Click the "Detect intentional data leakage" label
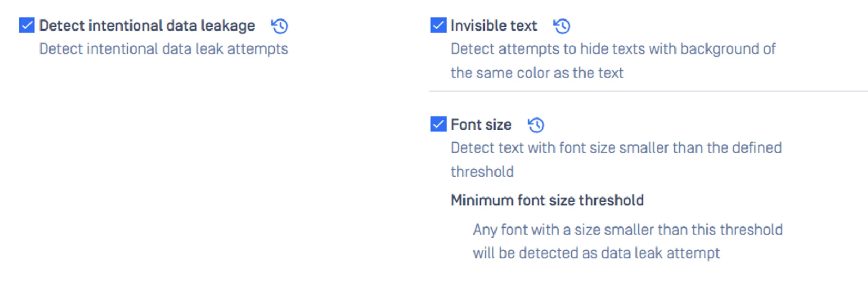Screen dimensions: 868x286 pyautogui.click(x=147, y=26)
